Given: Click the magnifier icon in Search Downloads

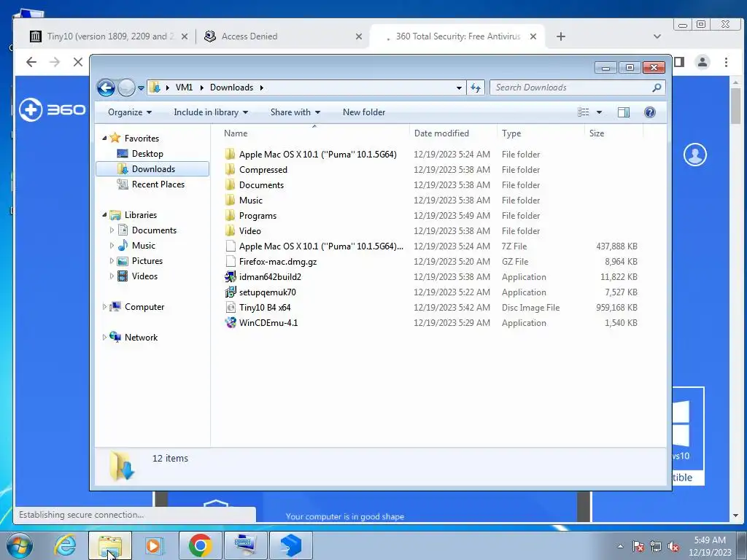Looking at the screenshot, I should (657, 87).
